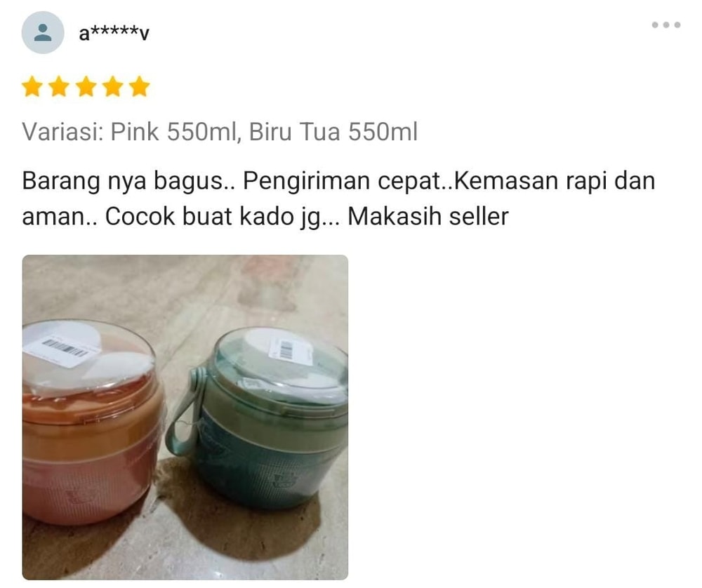Open the reviewer profile a*****v
The height and width of the screenshot is (588, 702).
pos(114,33)
